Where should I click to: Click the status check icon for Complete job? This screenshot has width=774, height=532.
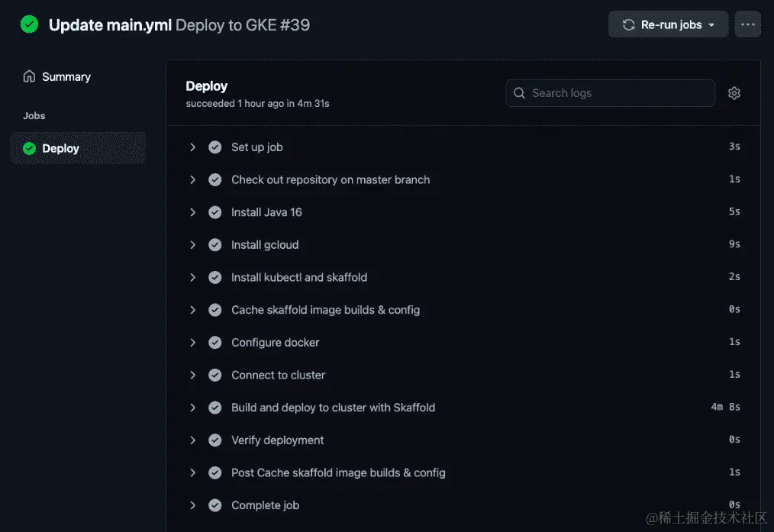pyautogui.click(x=215, y=505)
